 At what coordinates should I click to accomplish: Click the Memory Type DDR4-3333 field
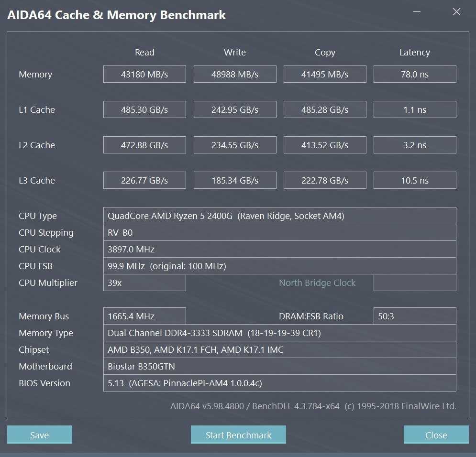[x=279, y=333]
